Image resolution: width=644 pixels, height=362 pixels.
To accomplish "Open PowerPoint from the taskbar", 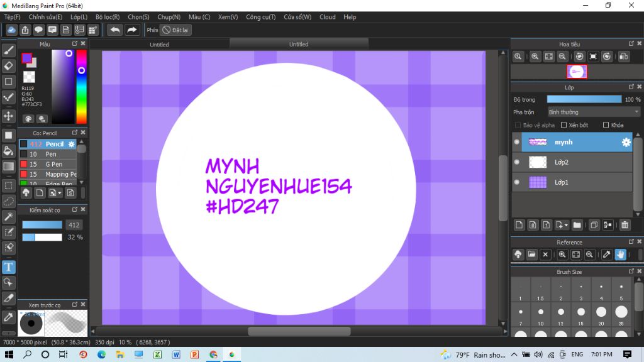I will [x=195, y=354].
